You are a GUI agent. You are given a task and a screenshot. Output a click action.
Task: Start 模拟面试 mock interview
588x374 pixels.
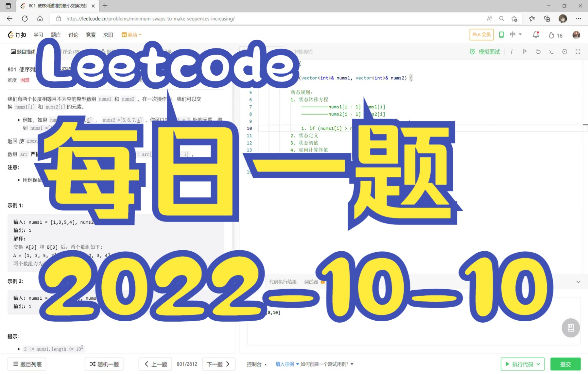pos(485,52)
